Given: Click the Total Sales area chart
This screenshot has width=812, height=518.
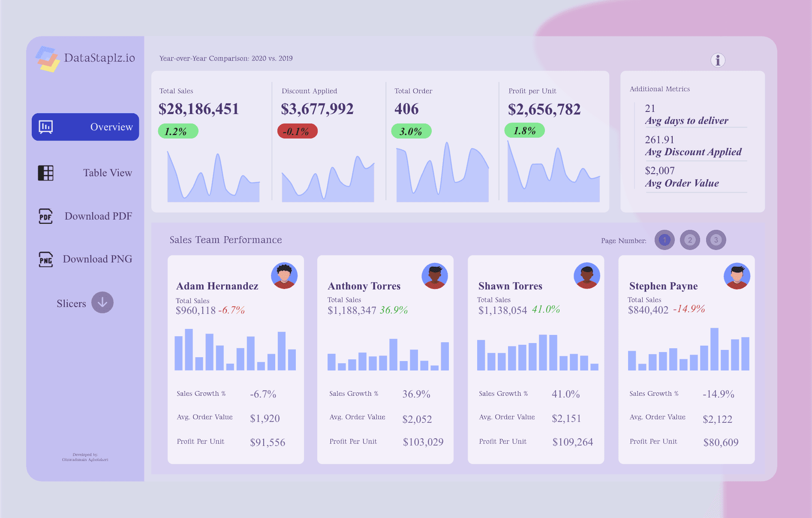Looking at the screenshot, I should (x=213, y=176).
